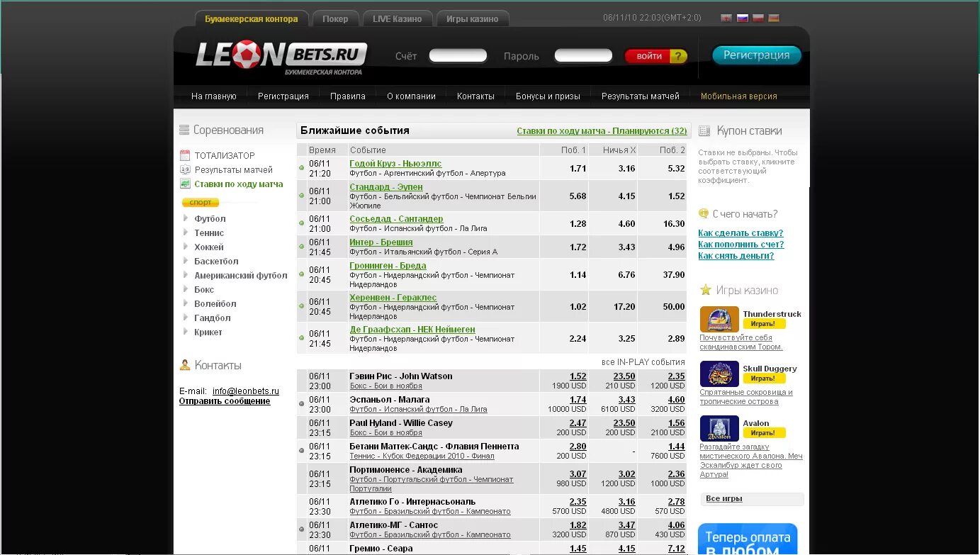Open the Контакты menu item in navigation bar
980x555 pixels.
[475, 96]
